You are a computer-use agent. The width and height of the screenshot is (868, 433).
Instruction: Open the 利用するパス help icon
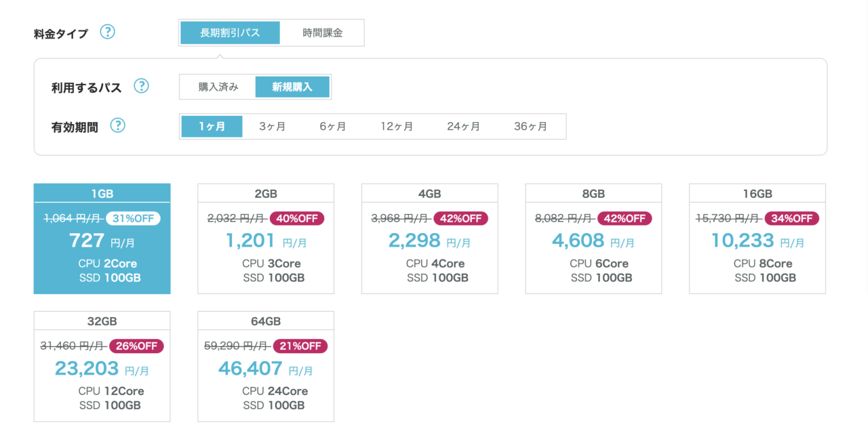click(x=141, y=87)
